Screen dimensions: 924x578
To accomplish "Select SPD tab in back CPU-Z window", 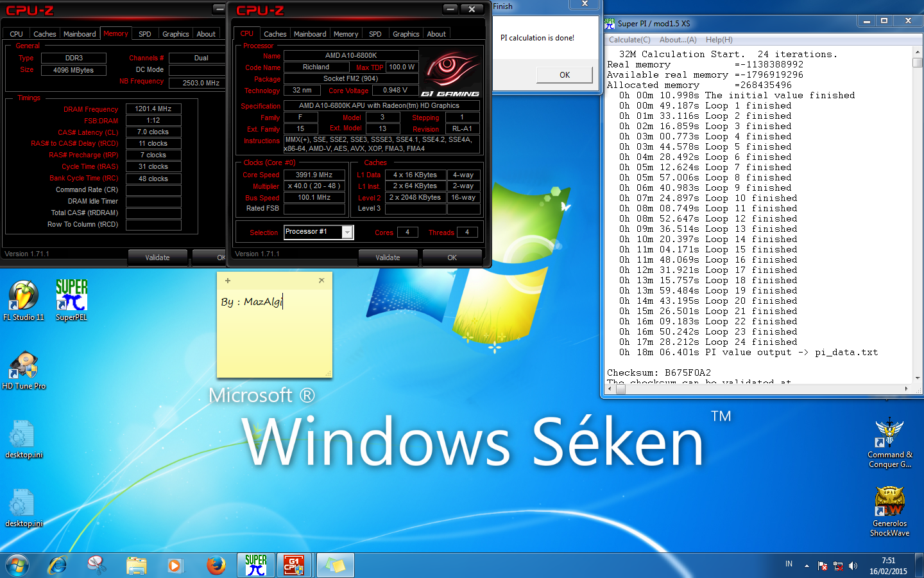I will point(145,34).
